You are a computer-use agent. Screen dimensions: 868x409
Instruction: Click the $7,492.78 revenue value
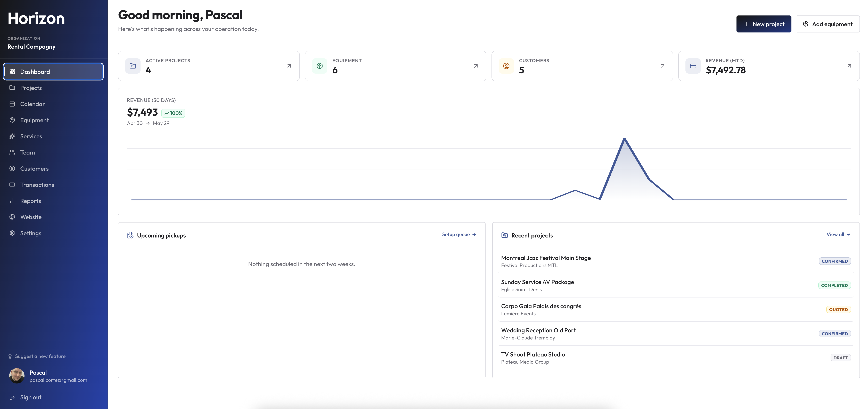tap(725, 70)
